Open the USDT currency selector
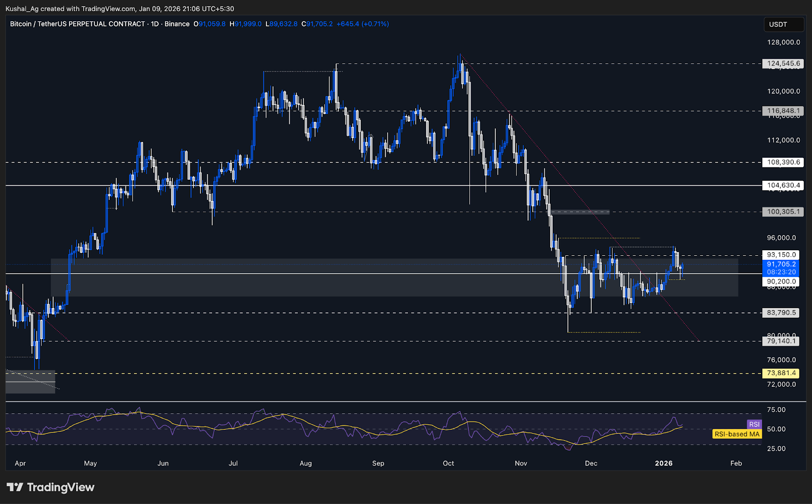Screen dimensions: 812x504 pos(784,24)
